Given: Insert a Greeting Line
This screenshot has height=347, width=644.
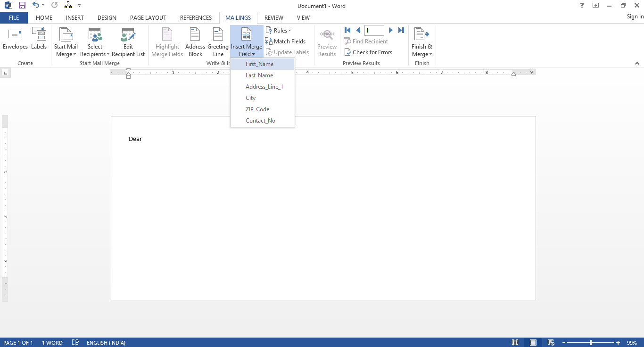Looking at the screenshot, I should pyautogui.click(x=217, y=41).
